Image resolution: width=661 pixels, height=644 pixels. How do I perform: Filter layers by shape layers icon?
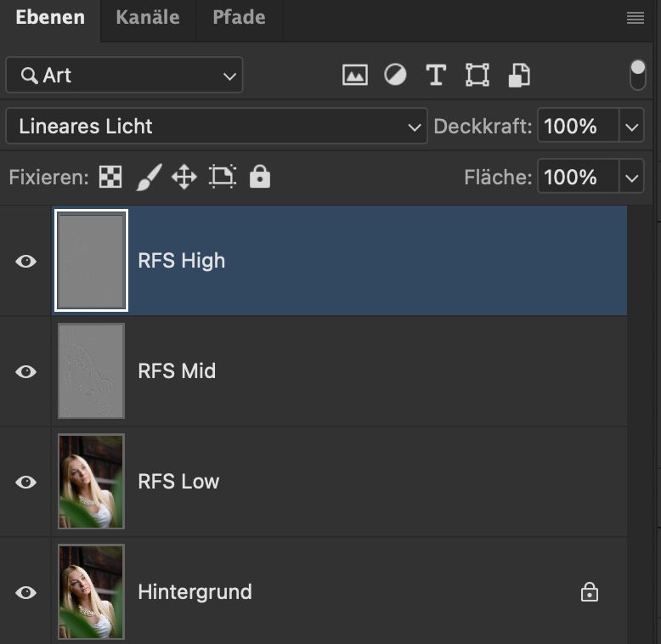477,75
